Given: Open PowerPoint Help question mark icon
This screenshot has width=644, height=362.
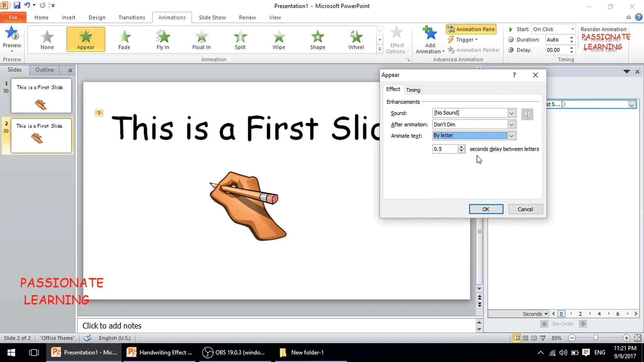Looking at the screenshot, I should click(x=639, y=17).
